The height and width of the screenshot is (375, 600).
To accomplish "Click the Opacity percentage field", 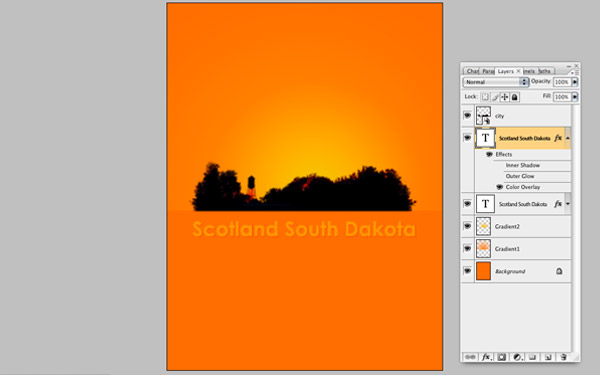I will [x=562, y=82].
